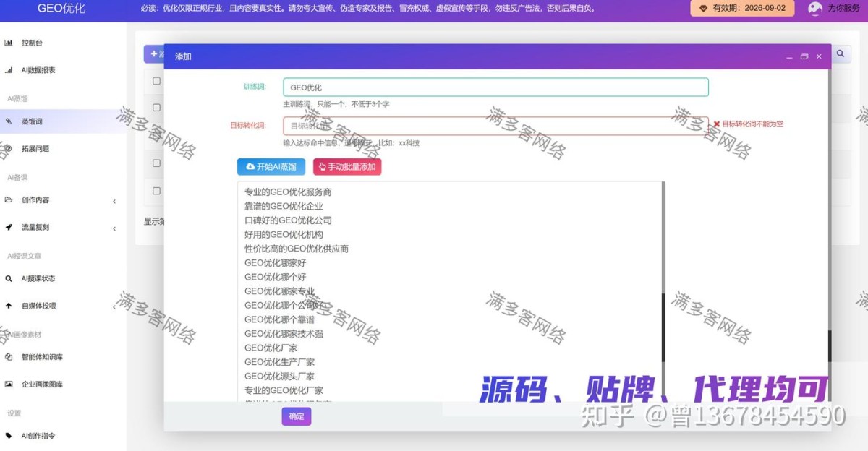This screenshot has height=451, width=868.
Task: Toggle the select-all checkbox in table header
Action: tap(156, 81)
